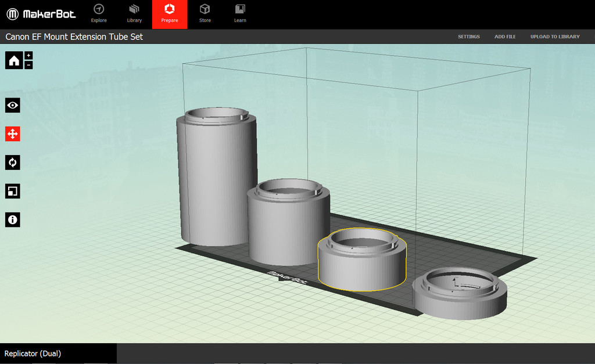Open the eye View options tool

pos(13,105)
